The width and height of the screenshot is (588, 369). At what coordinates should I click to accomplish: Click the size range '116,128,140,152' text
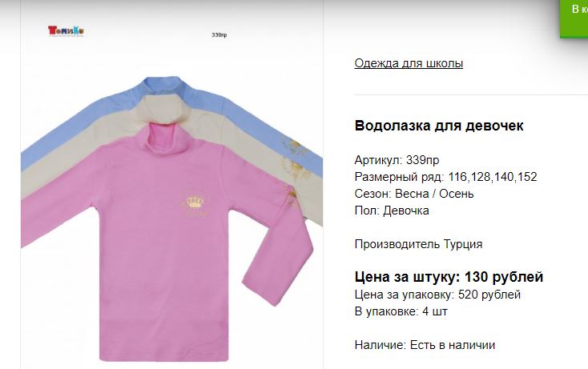click(x=493, y=176)
